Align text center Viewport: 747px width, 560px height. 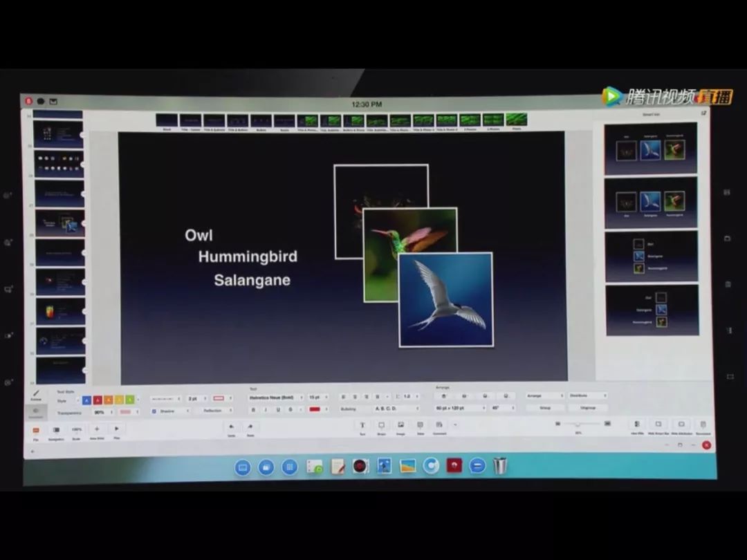point(355,397)
